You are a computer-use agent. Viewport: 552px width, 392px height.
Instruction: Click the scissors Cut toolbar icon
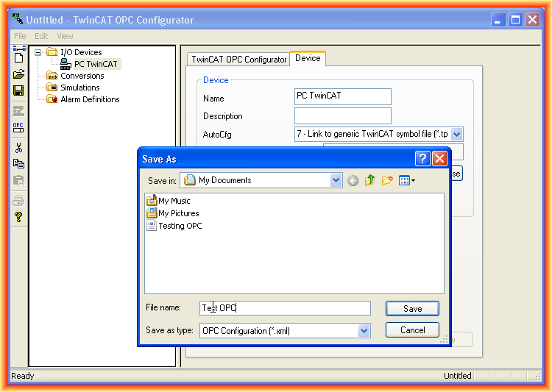click(x=18, y=147)
